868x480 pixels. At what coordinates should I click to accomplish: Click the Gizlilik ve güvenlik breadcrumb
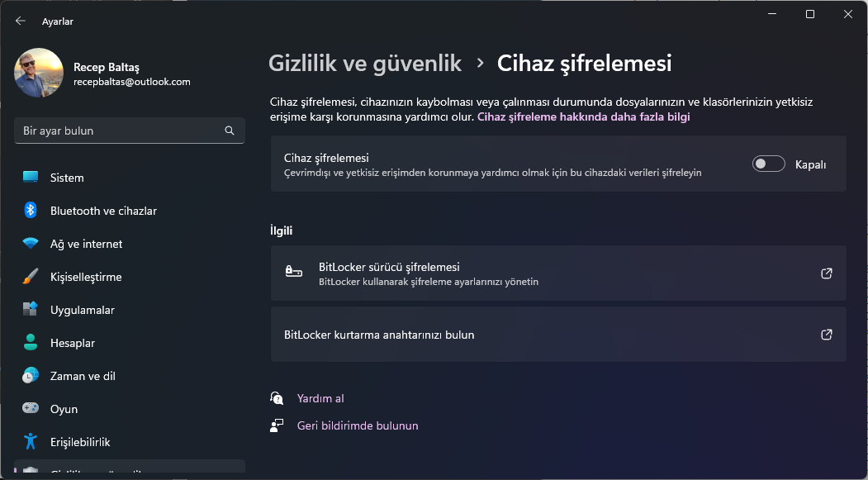click(365, 63)
